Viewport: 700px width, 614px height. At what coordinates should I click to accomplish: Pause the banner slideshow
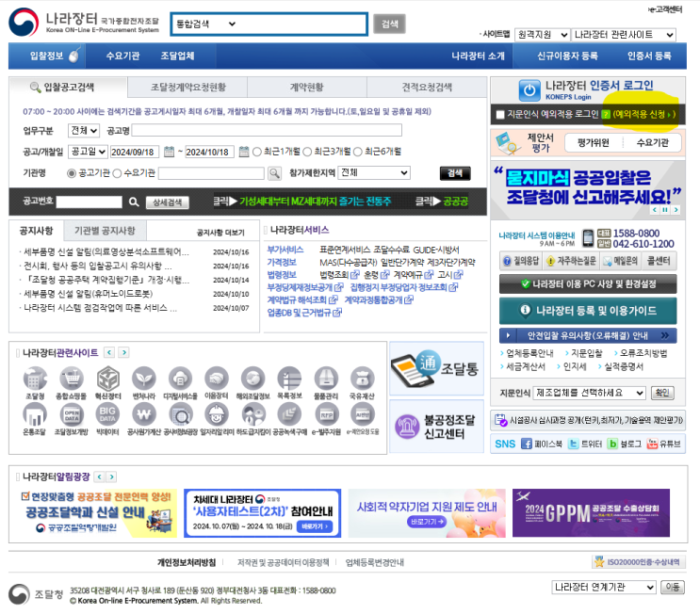tap(665, 210)
